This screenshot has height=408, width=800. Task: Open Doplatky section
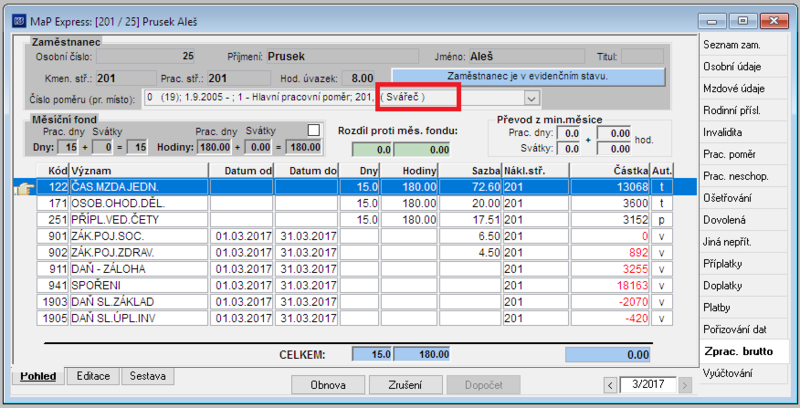pyautogui.click(x=743, y=286)
